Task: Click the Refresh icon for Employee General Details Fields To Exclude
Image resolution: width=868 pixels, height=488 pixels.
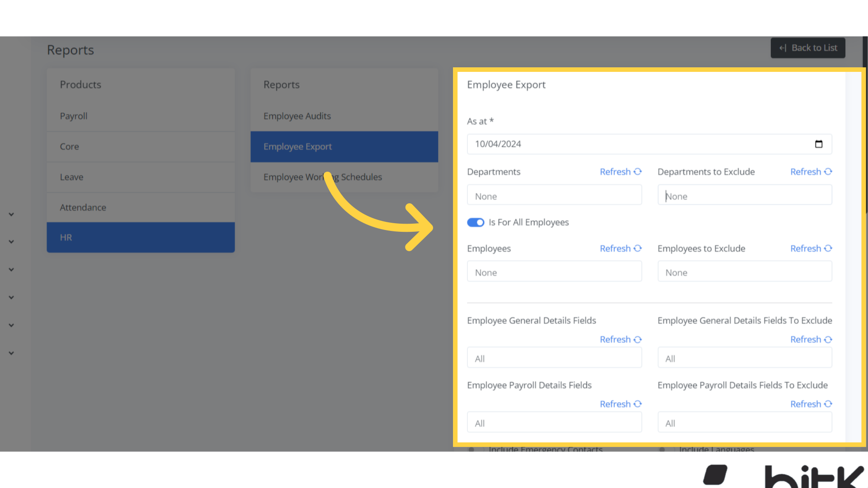Action: coord(828,339)
